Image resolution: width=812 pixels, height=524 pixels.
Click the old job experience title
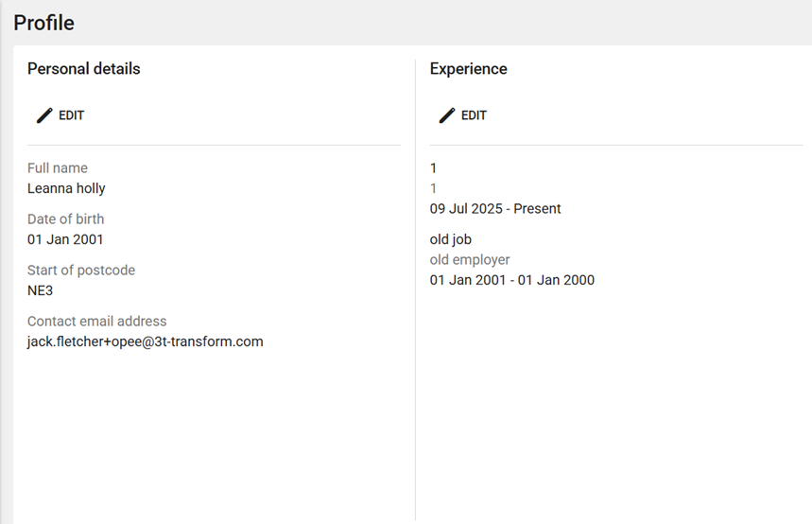coord(450,239)
